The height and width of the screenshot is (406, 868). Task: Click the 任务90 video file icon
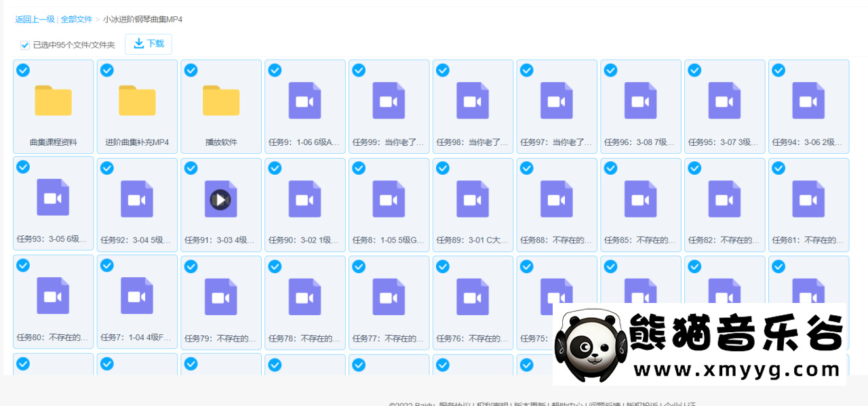click(304, 199)
